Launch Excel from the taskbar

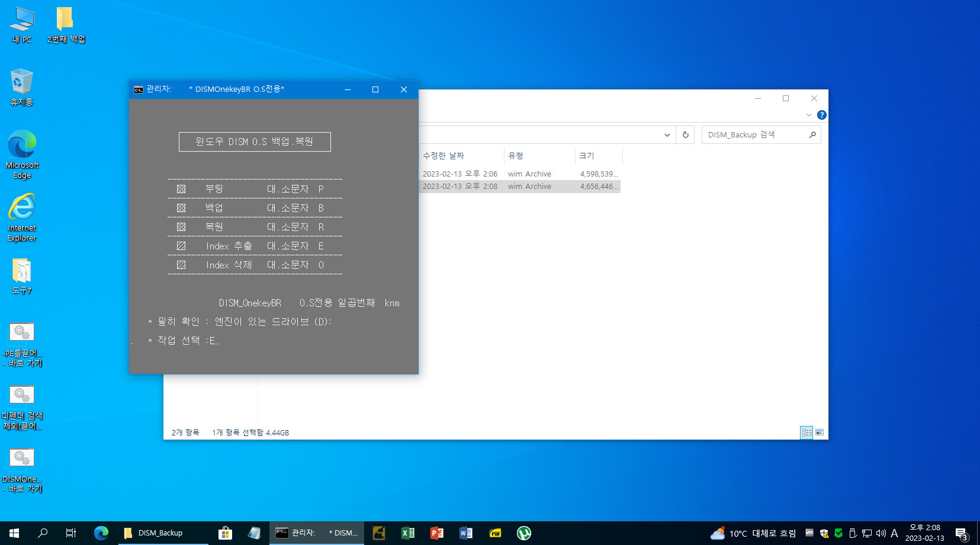coord(408,533)
